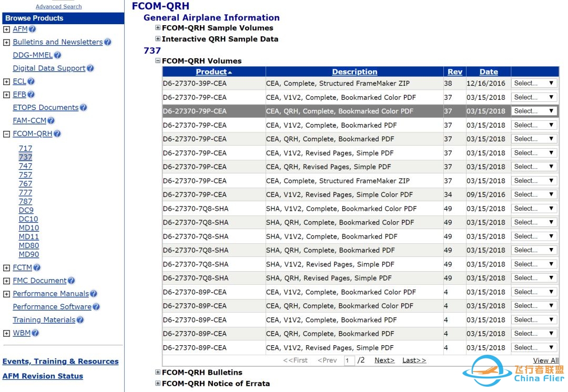Open Select dropdown for SHA QRH Revised Pages Simple PDF
The image size is (568, 392).
(x=534, y=278)
